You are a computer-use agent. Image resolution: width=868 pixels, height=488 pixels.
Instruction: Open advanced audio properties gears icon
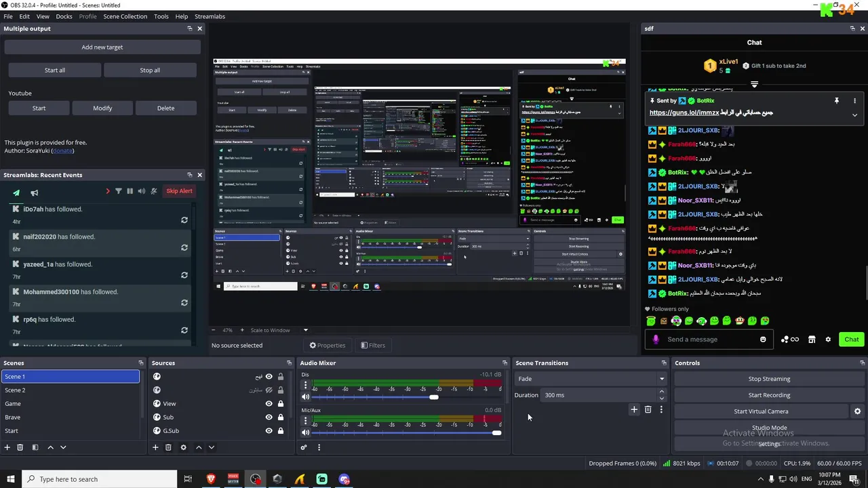click(x=304, y=447)
